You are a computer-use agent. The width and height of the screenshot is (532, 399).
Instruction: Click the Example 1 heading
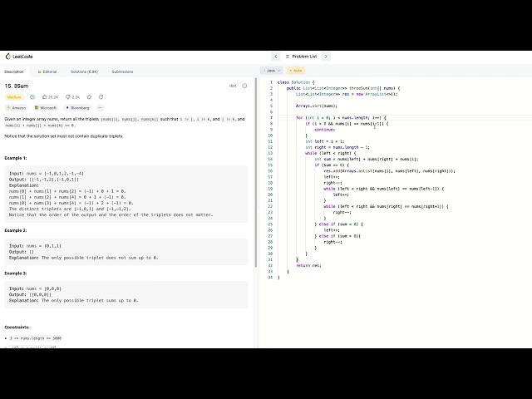click(16, 158)
